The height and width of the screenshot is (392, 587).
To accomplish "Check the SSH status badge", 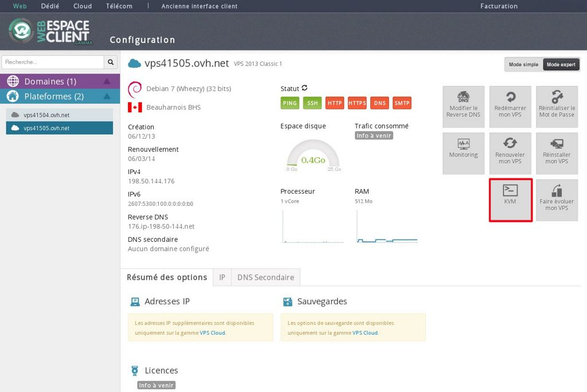I will pyautogui.click(x=312, y=103).
